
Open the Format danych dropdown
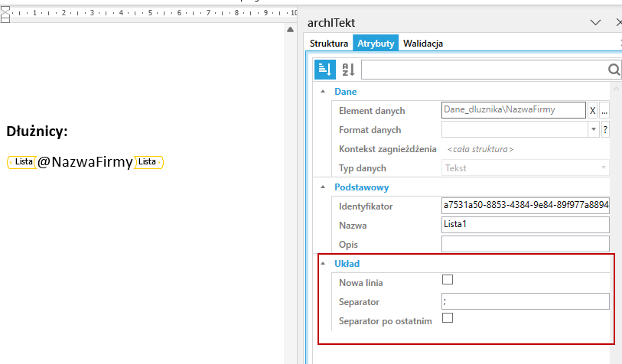coord(594,129)
